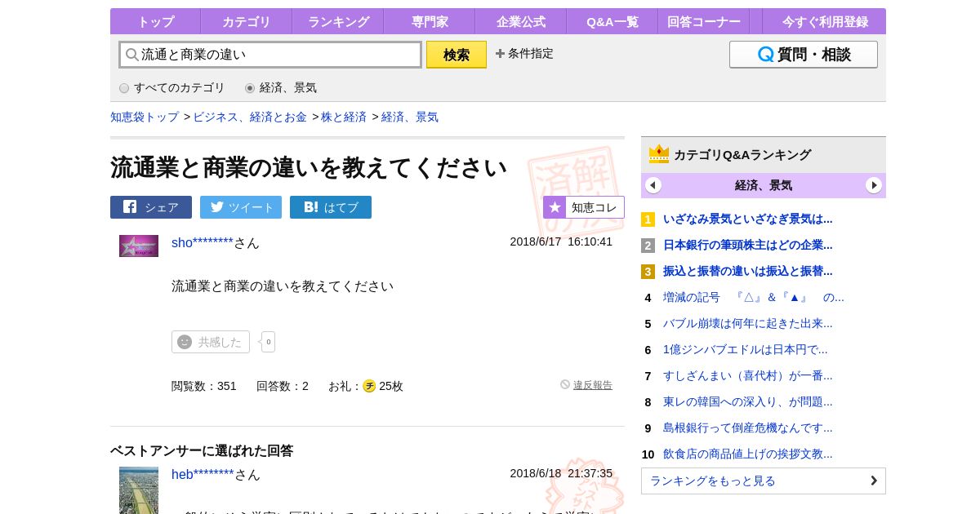Click the smiley icon on 共感した
This screenshot has height=514, width=980.
coord(185,342)
